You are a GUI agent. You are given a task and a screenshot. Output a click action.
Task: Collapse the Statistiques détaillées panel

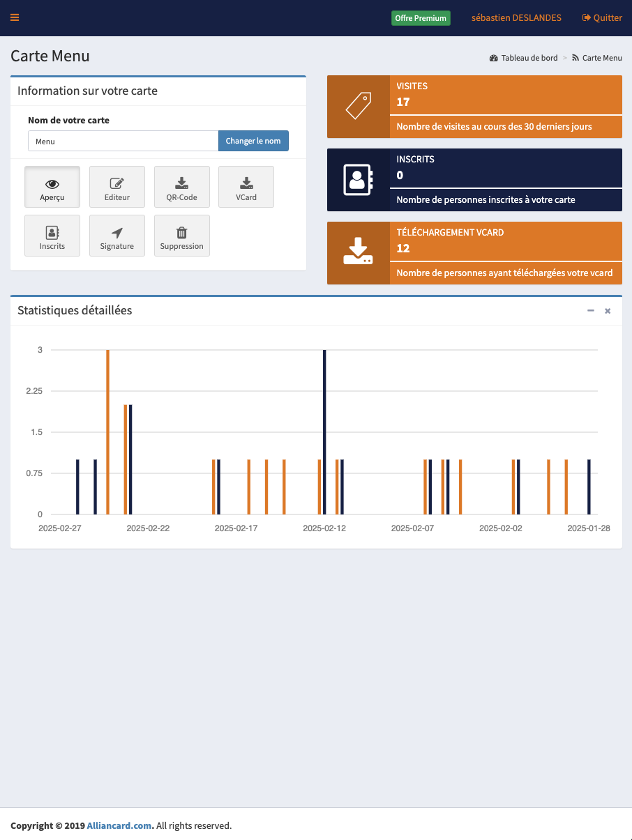(x=591, y=310)
